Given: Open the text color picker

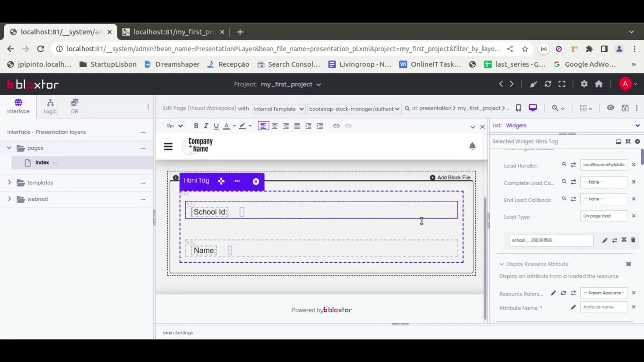Looking at the screenshot, I should [229, 126].
